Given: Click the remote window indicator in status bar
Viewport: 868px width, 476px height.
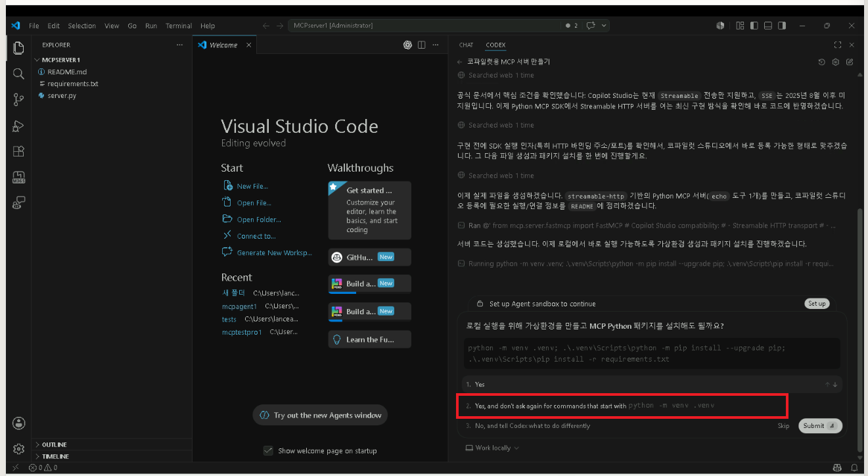Looking at the screenshot, I should pyautogui.click(x=16, y=467).
